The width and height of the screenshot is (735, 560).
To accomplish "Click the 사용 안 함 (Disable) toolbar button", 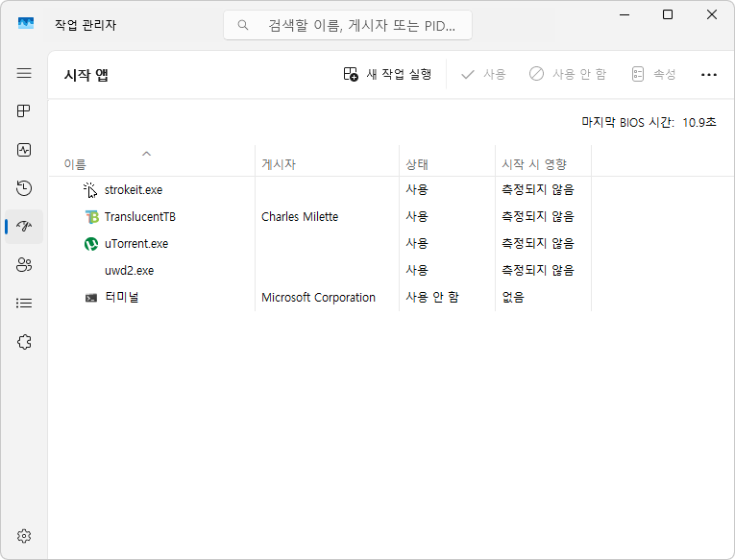I will [x=568, y=74].
